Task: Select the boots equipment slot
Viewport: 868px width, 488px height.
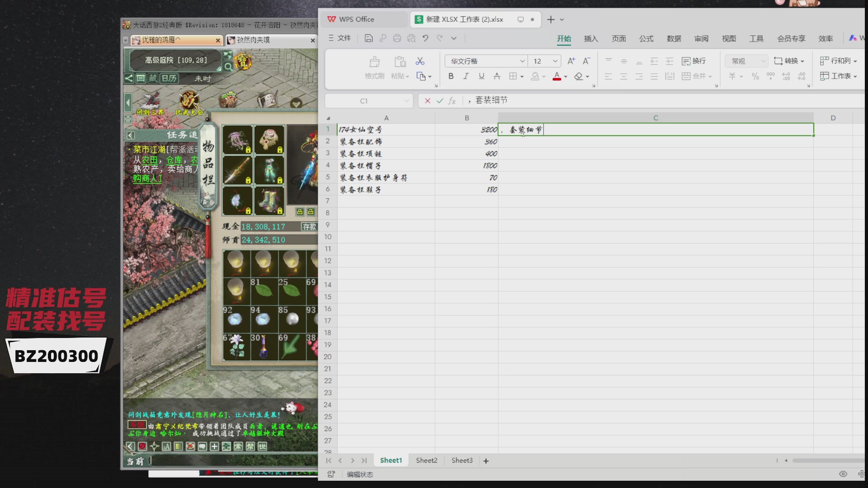Action: tap(269, 201)
